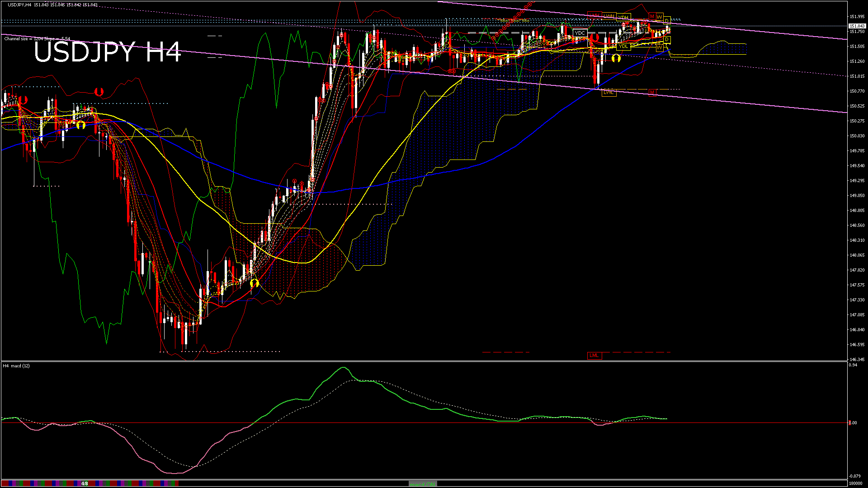Select the red arrow marker next to YDC label
Image resolution: width=868 pixels, height=488 pixels.
tap(594, 37)
